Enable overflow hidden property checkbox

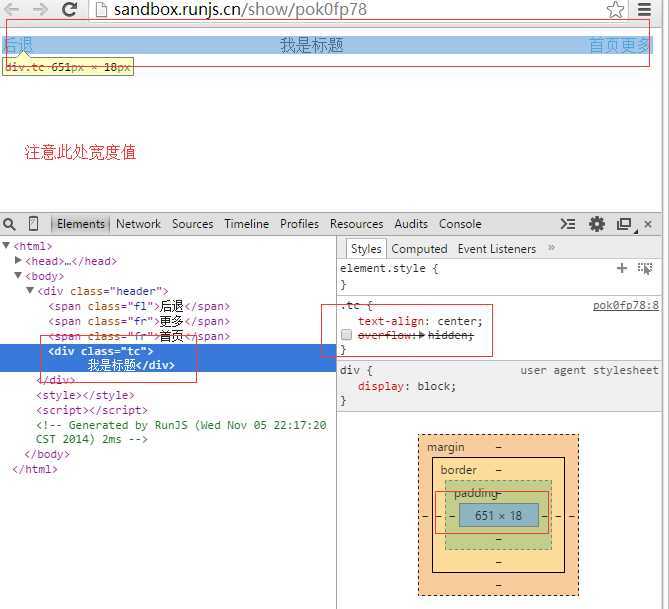[346, 335]
